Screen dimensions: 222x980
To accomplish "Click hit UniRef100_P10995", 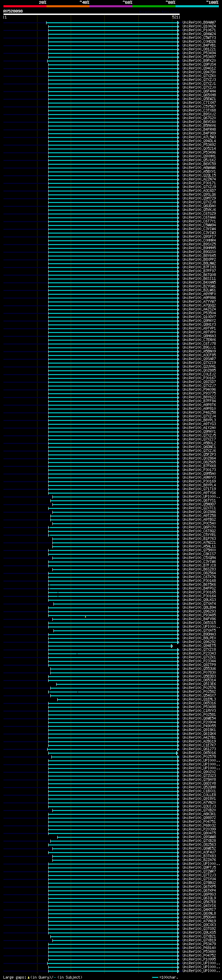I will 199,959.
